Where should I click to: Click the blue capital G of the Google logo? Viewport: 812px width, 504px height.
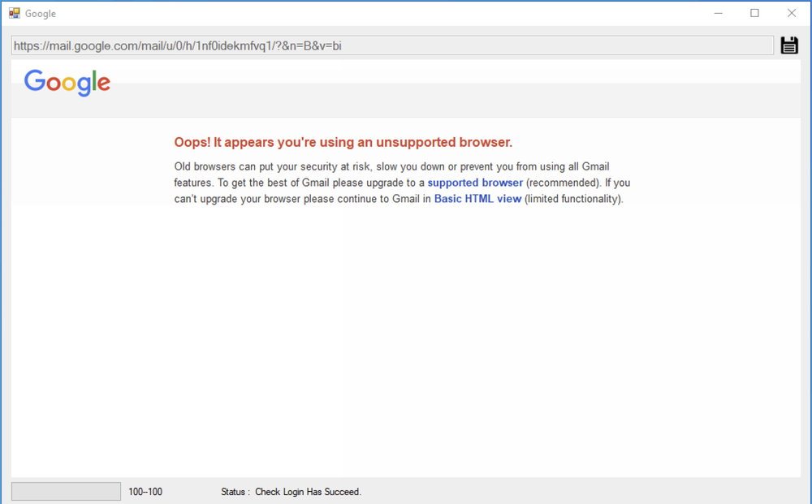click(33, 82)
